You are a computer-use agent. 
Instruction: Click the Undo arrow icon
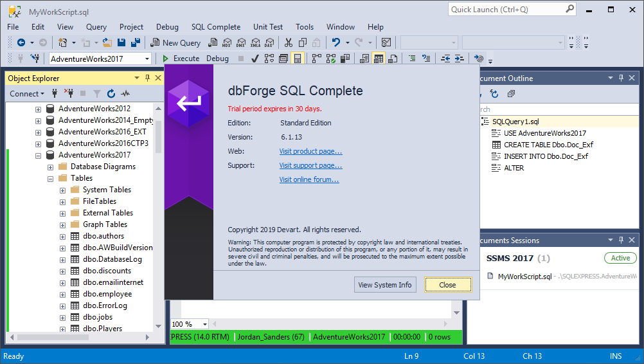point(336,42)
